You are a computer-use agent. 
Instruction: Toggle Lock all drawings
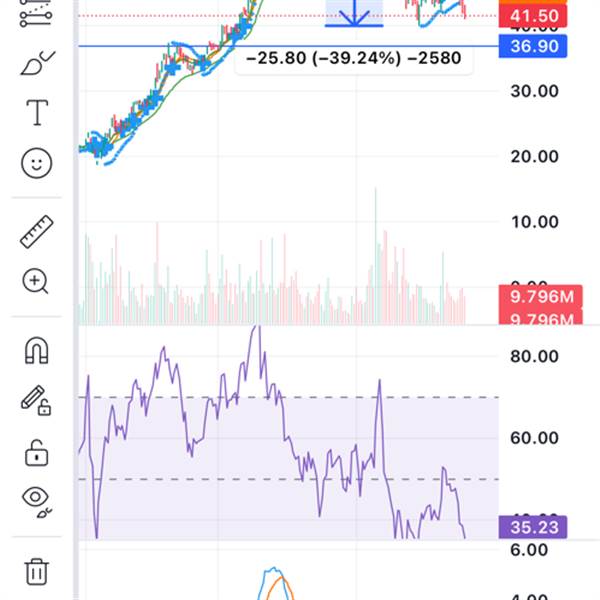click(37, 453)
